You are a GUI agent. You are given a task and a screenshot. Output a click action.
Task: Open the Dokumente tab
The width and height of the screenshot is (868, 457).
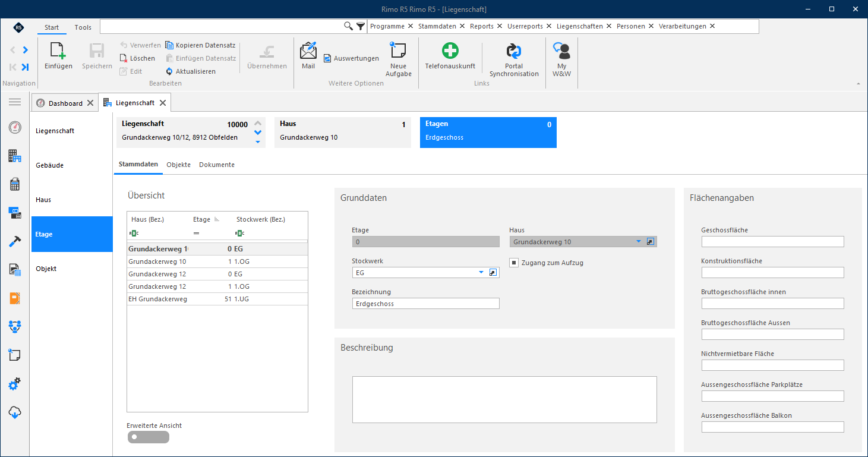(217, 165)
